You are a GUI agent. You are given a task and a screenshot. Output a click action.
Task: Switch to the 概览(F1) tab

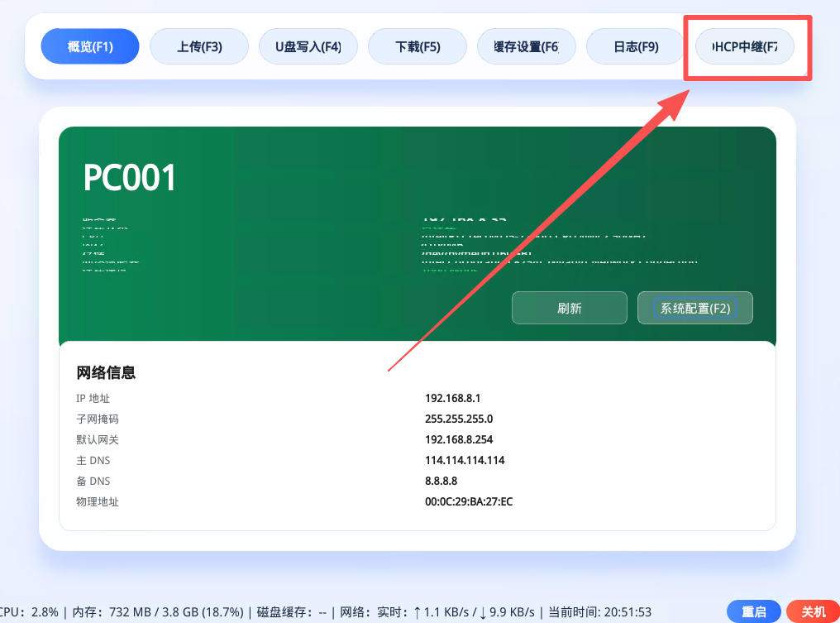click(90, 46)
